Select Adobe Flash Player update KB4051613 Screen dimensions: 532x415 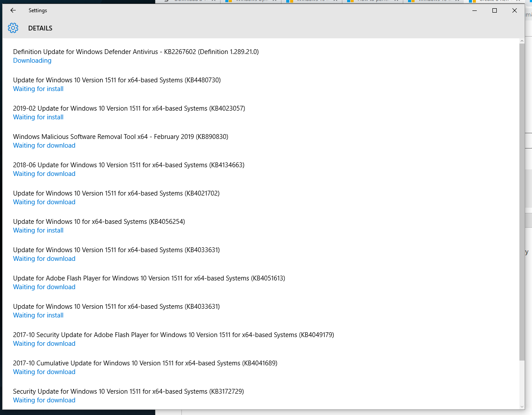pos(149,278)
